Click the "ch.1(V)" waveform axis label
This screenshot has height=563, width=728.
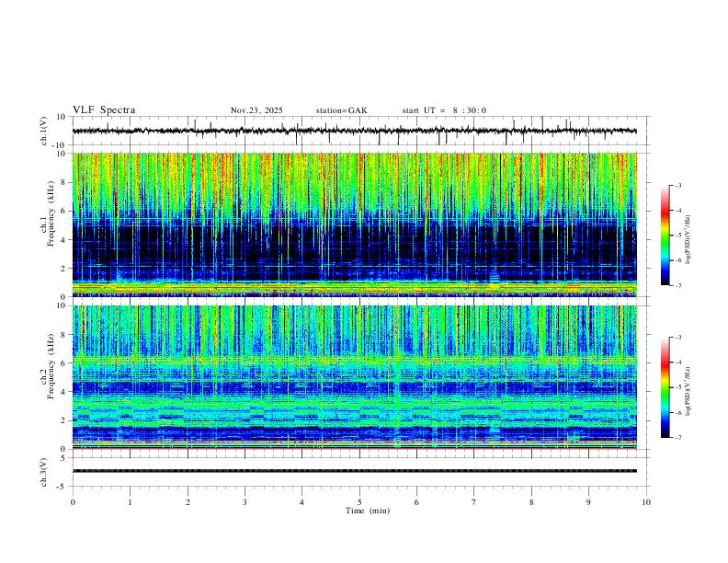click(x=44, y=131)
